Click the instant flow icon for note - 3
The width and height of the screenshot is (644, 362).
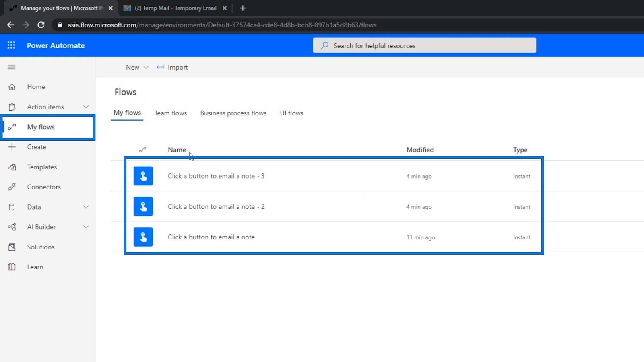[x=143, y=176]
